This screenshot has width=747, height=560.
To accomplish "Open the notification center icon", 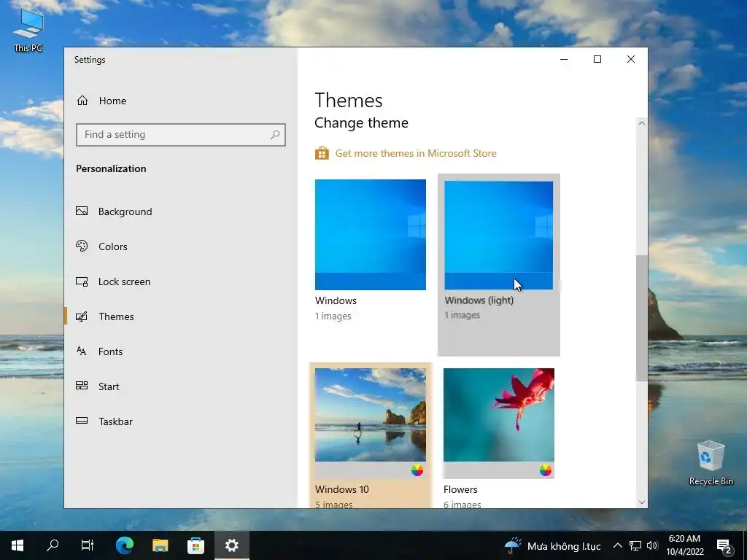I will pyautogui.click(x=724, y=546).
